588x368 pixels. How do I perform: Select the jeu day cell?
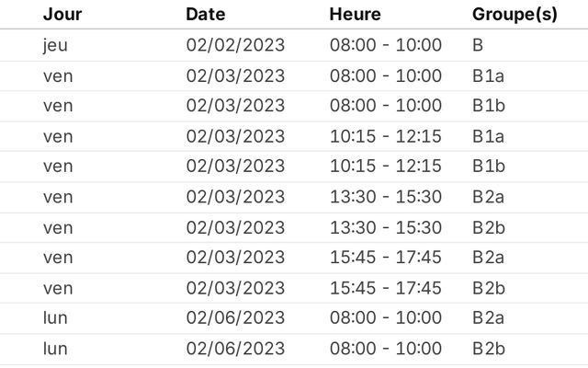point(55,45)
